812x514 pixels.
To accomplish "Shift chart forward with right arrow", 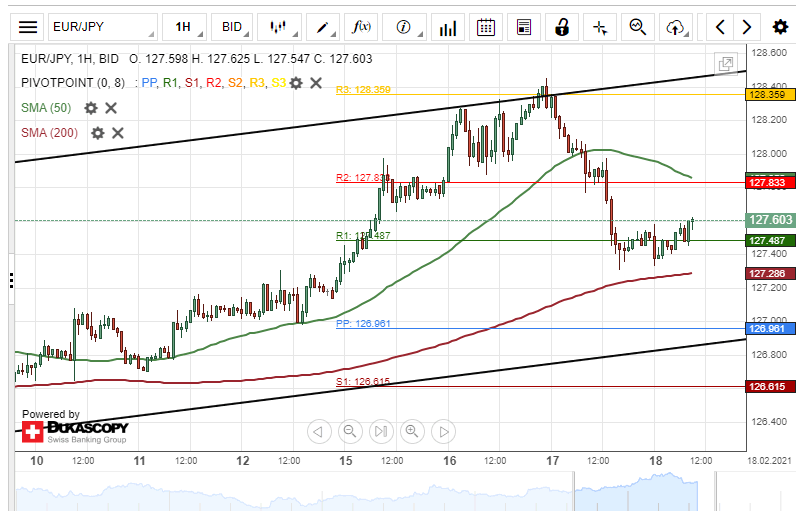I will click(747, 27).
